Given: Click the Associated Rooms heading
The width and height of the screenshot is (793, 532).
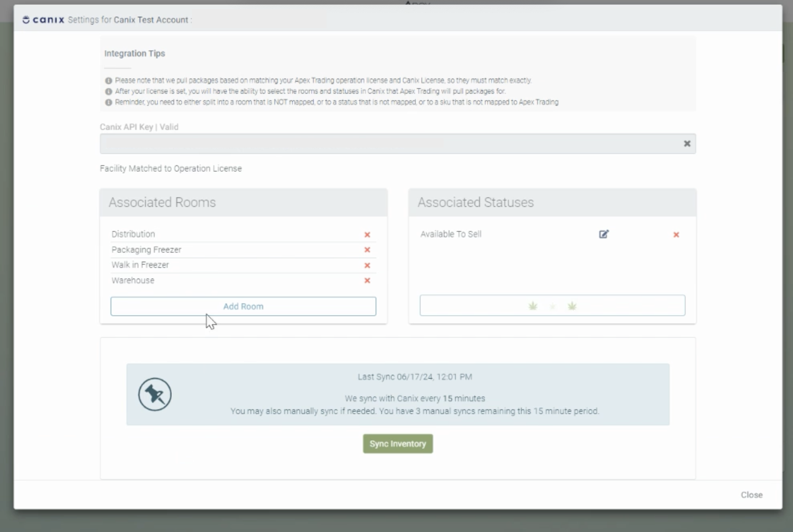Looking at the screenshot, I should point(162,203).
